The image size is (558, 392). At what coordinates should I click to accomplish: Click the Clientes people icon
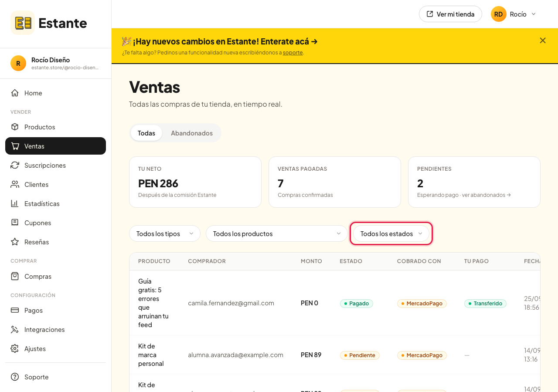point(15,184)
